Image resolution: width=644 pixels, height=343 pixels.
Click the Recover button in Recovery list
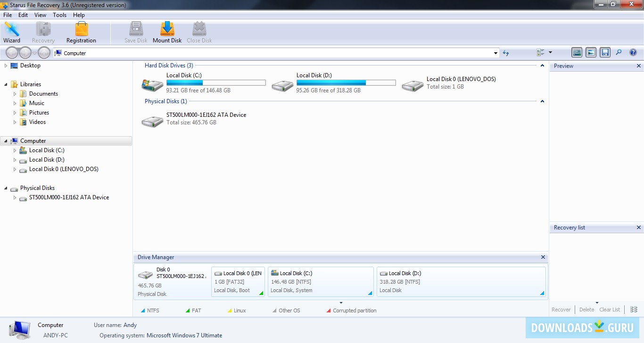(561, 310)
